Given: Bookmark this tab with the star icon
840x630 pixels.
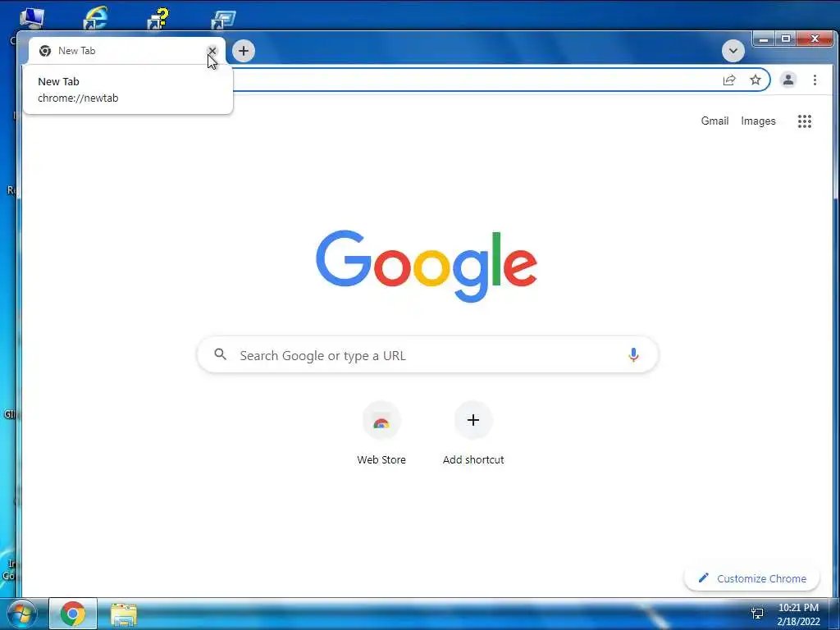Looking at the screenshot, I should coord(756,80).
